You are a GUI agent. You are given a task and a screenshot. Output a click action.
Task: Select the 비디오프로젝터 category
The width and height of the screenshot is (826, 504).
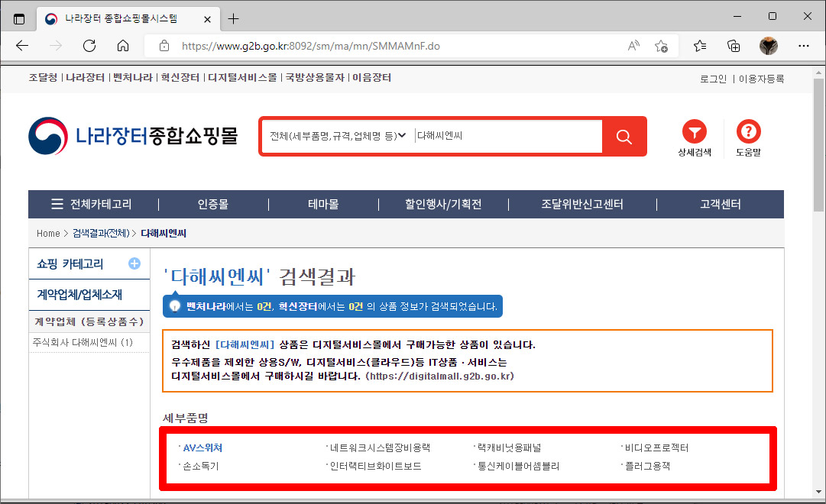pyautogui.click(x=656, y=447)
